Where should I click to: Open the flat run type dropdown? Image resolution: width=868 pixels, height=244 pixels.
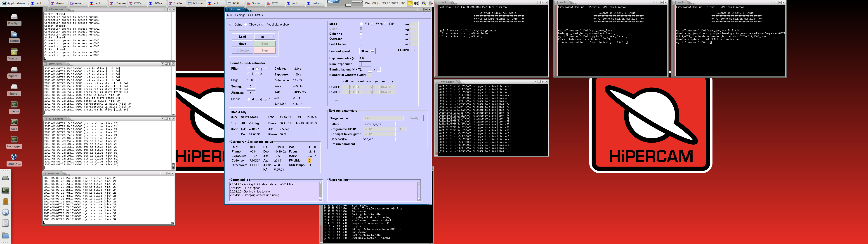(264, 37)
